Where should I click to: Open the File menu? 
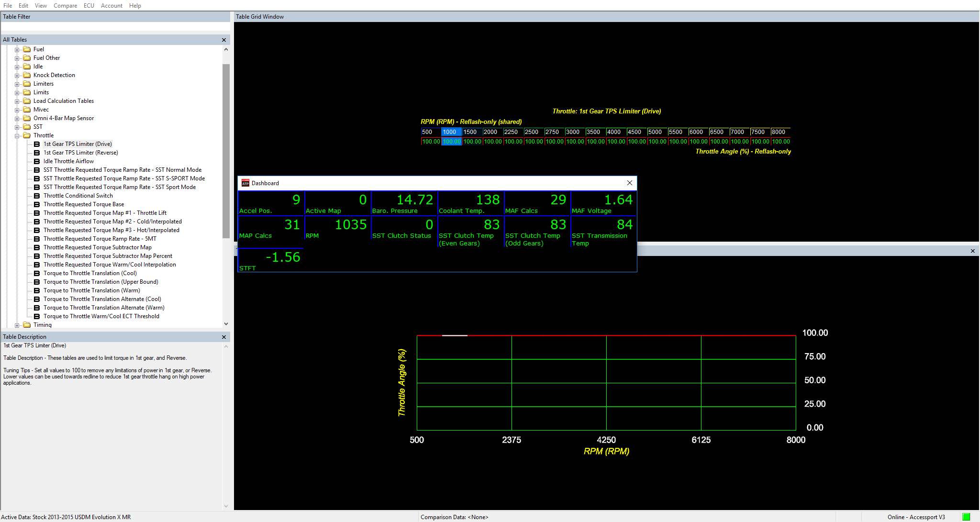8,5
